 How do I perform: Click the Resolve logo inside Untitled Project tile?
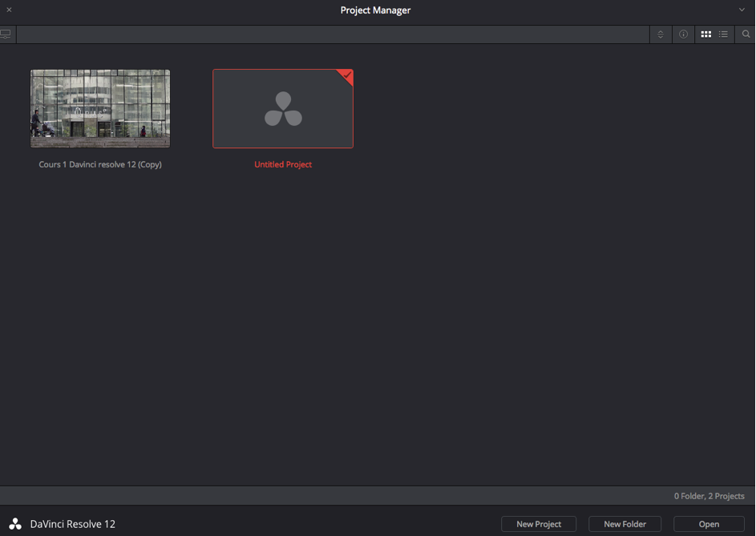pos(283,110)
